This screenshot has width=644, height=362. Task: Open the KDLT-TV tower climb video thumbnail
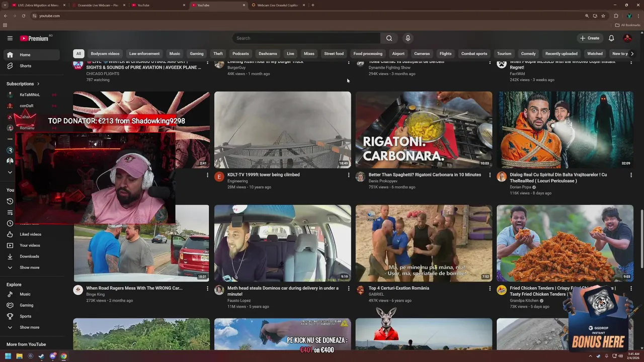(x=283, y=130)
